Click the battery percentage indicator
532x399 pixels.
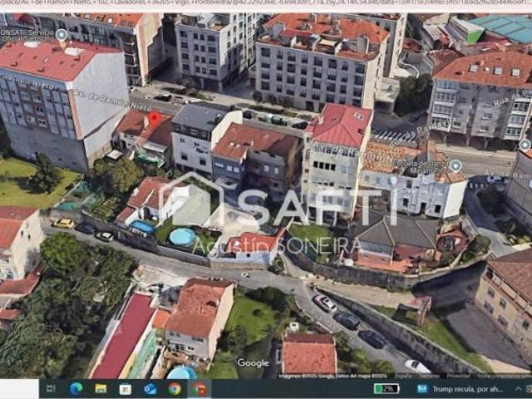tap(387, 388)
